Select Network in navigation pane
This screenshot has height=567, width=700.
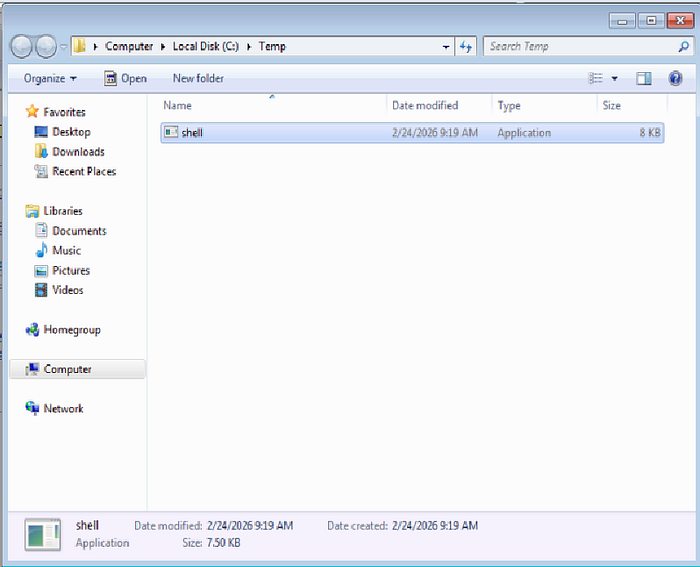63,409
